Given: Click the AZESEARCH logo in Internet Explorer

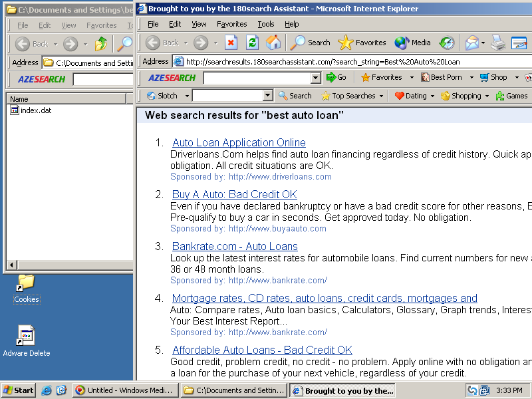Looking at the screenshot, I should 172,78.
